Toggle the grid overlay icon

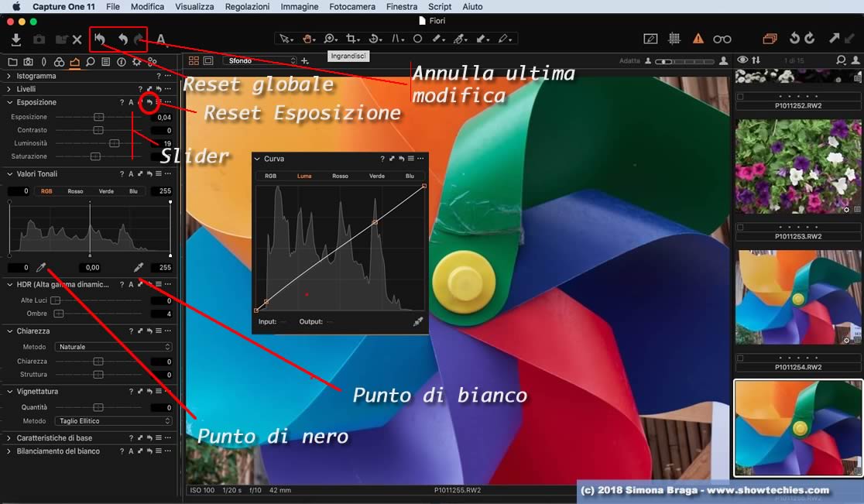674,39
